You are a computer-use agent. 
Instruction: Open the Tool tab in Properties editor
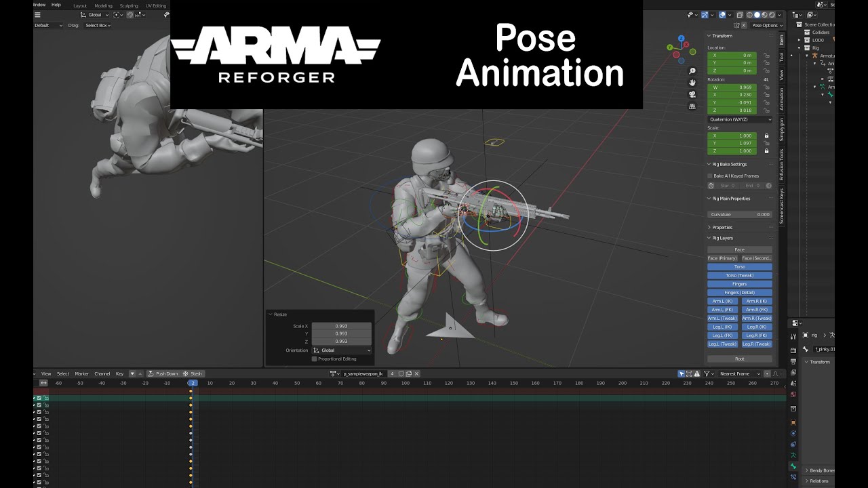[793, 337]
